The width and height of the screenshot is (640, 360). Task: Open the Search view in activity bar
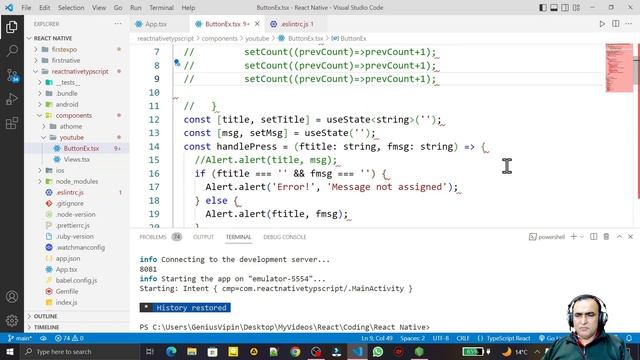pos(12,51)
